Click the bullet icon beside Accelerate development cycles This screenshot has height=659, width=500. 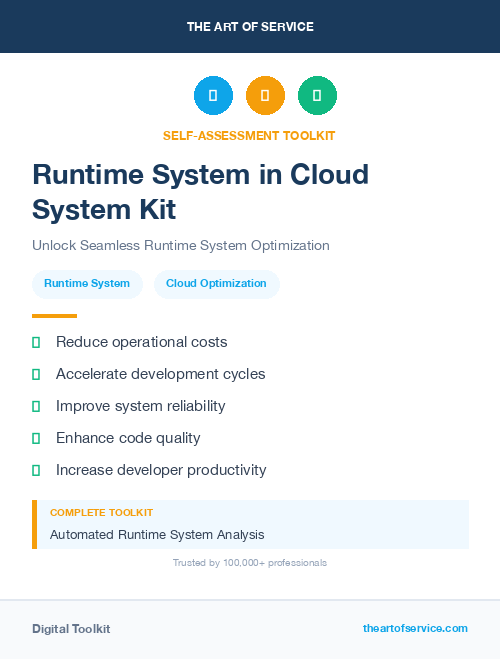tap(36, 374)
